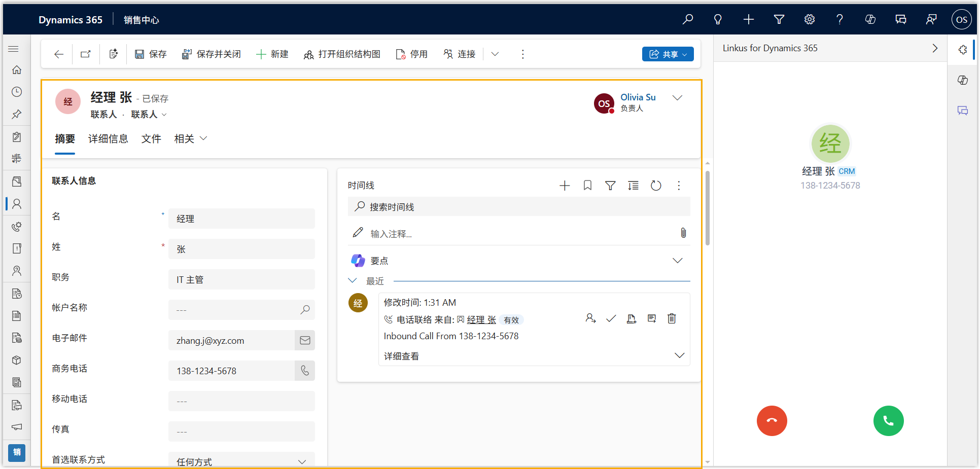Click the 保存并关闭 button
This screenshot has height=469, width=980.
coord(212,54)
